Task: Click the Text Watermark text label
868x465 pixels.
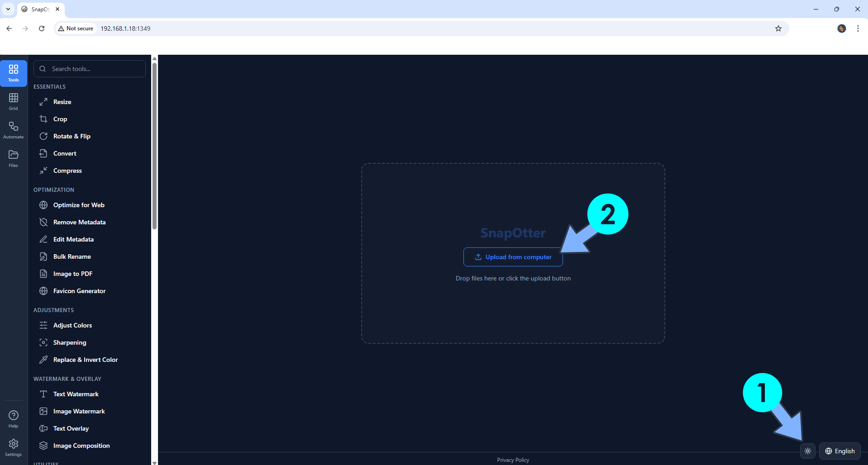Action: pyautogui.click(x=76, y=394)
